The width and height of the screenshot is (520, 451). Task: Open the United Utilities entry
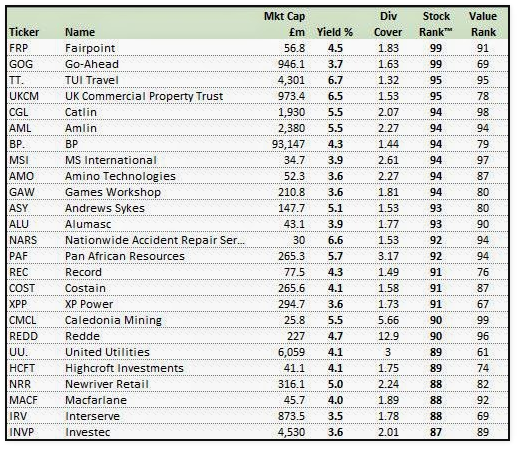click(x=107, y=352)
